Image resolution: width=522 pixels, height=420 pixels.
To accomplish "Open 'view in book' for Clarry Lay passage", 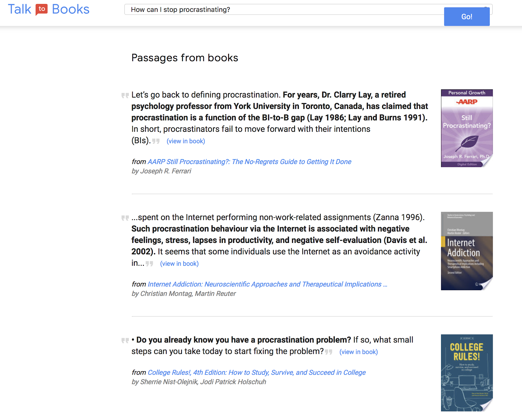I will (186, 141).
